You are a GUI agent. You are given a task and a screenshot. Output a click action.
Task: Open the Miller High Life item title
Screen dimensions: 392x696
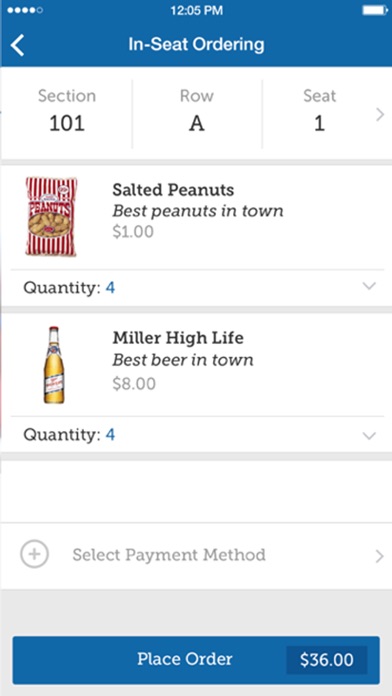click(x=178, y=338)
